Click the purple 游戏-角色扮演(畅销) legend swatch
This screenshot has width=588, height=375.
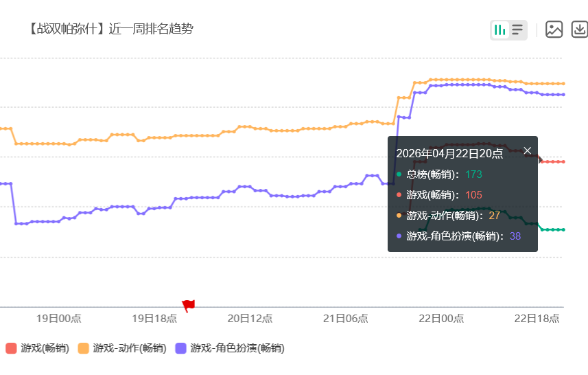[180, 348]
